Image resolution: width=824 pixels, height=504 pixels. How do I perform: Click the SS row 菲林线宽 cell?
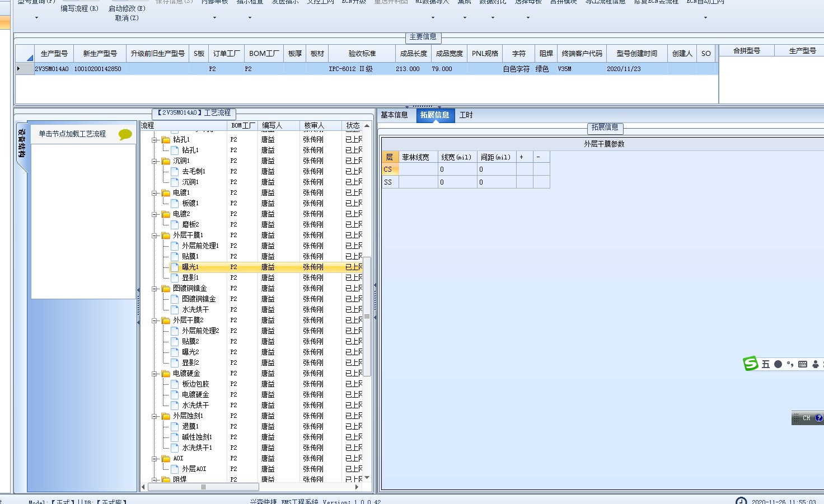click(x=418, y=182)
